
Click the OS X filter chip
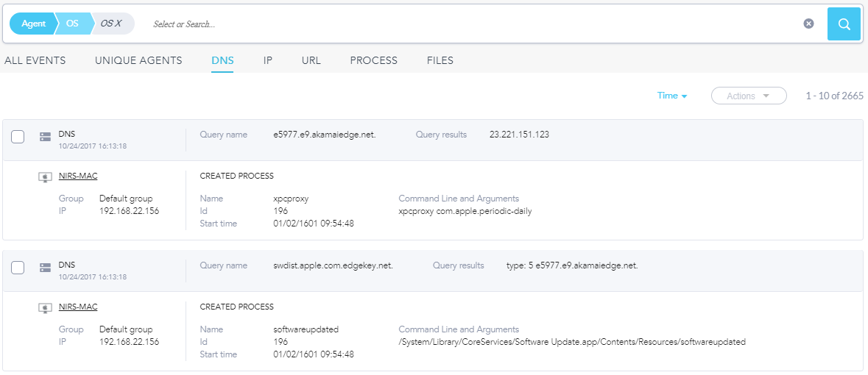(x=112, y=24)
